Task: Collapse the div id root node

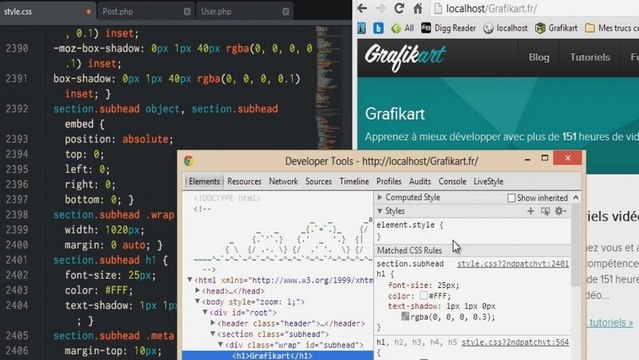Action: coord(205,312)
